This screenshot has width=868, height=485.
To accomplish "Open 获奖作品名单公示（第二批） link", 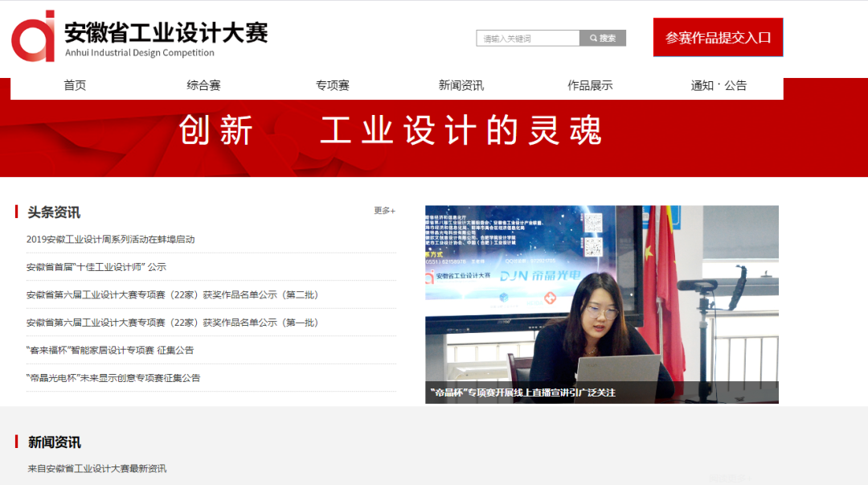I will pos(173,295).
